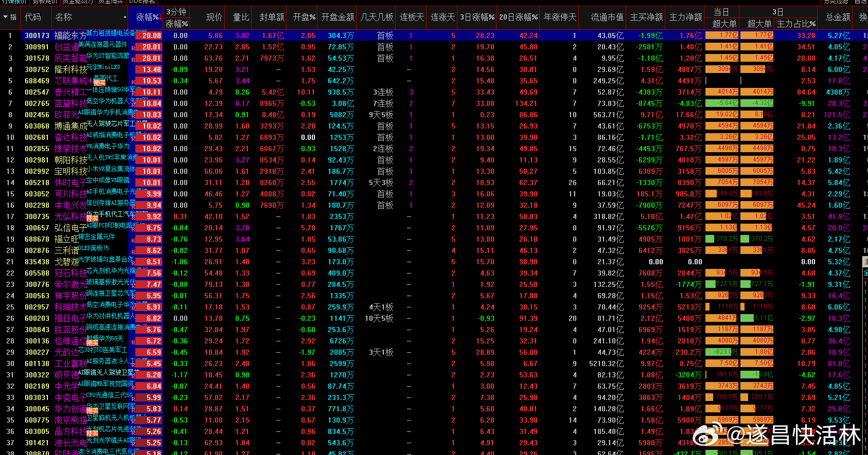Click 蓝黛科技 green 超大单 bar -5.64亿
The image size is (868, 455).
tap(721, 103)
